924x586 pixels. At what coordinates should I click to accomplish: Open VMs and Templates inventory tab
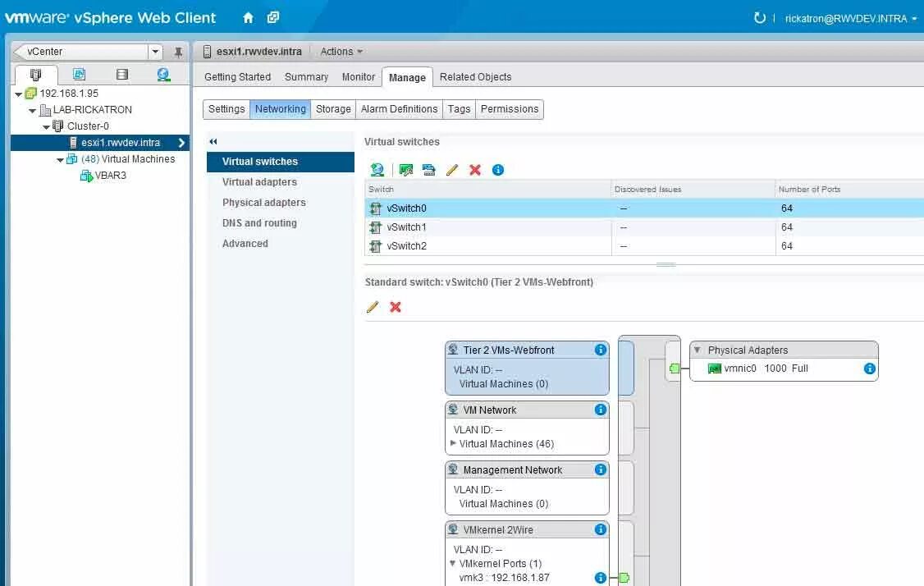(x=79, y=75)
